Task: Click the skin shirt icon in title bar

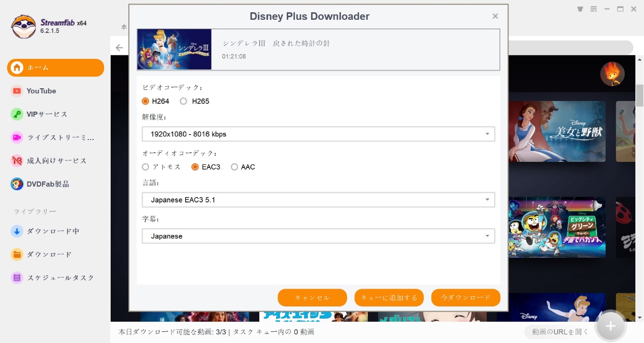Action: point(581,9)
